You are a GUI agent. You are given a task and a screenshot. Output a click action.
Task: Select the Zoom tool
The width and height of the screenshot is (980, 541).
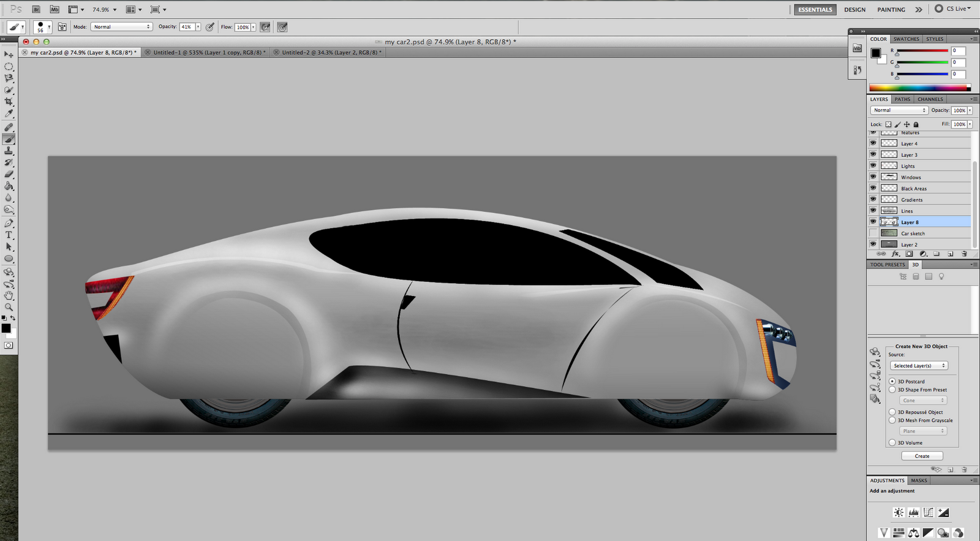(x=9, y=307)
